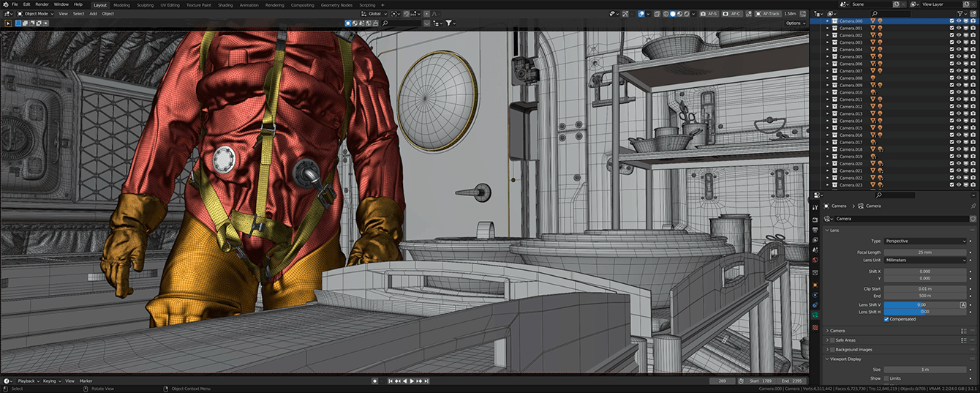
Task: Collapse the Lens panel section
Action: [x=834, y=231]
